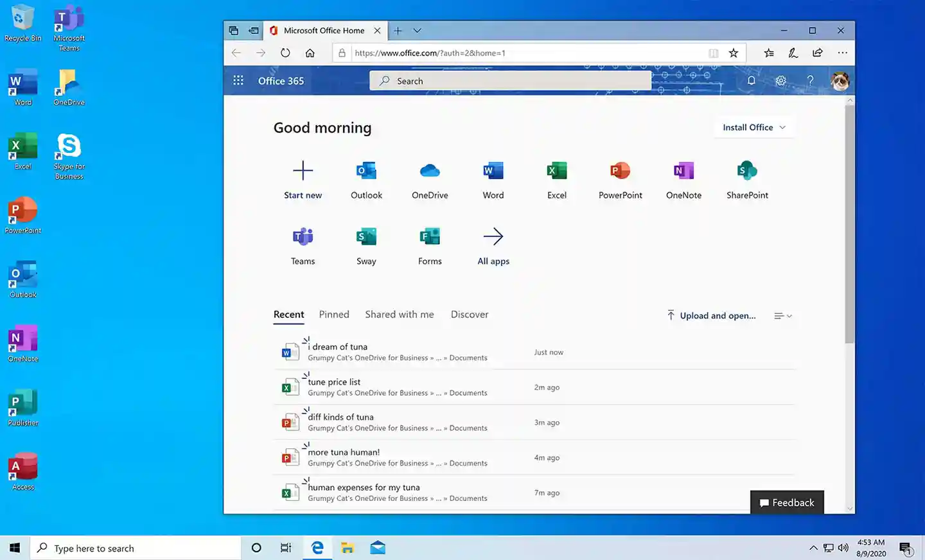Open the Office 365 app launcher grid
The height and width of the screenshot is (560, 925).
238,81
